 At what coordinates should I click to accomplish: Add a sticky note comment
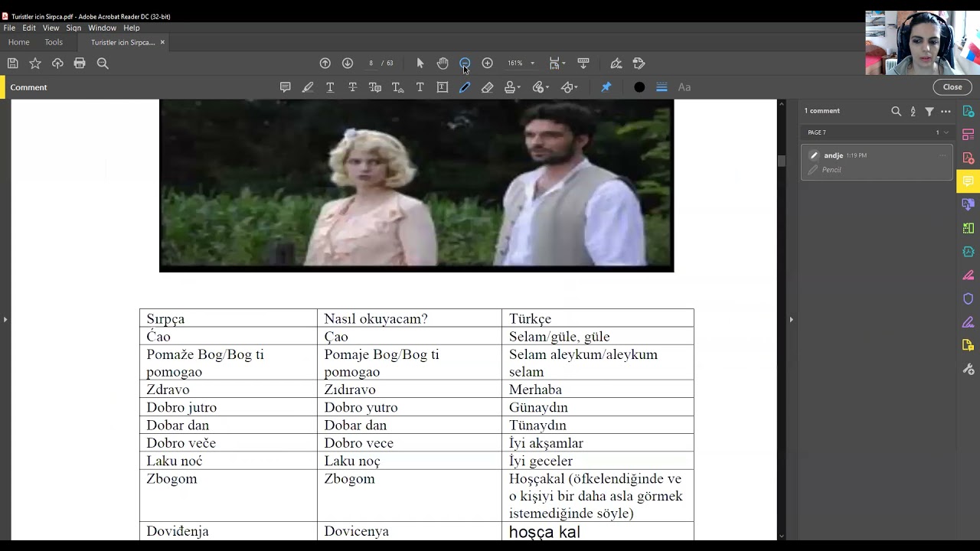285,87
